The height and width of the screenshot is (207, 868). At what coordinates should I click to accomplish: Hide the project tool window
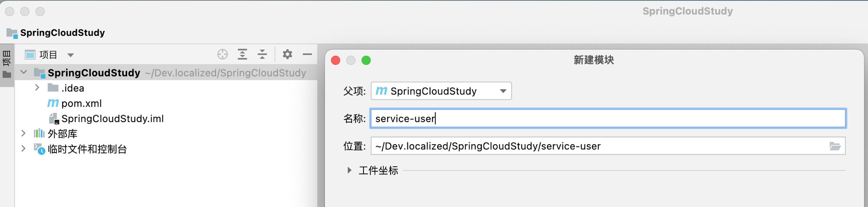(x=307, y=54)
